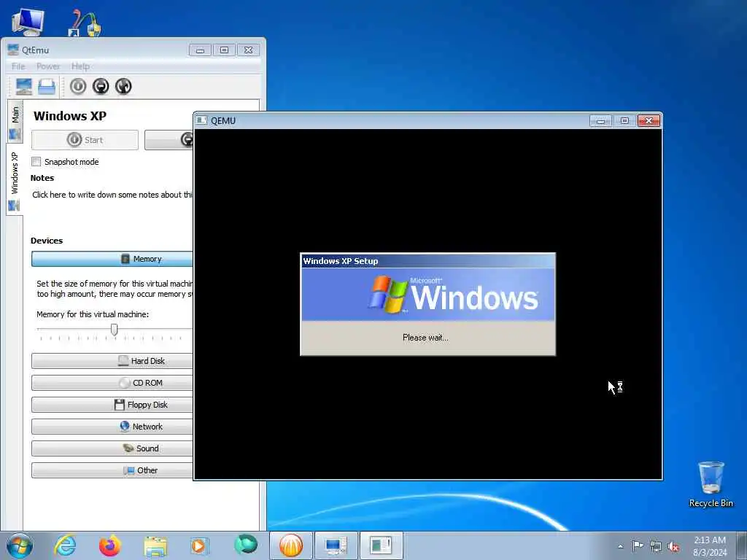The image size is (747, 560).
Task: Open Windows Media Player from the taskbar
Action: 200,545
